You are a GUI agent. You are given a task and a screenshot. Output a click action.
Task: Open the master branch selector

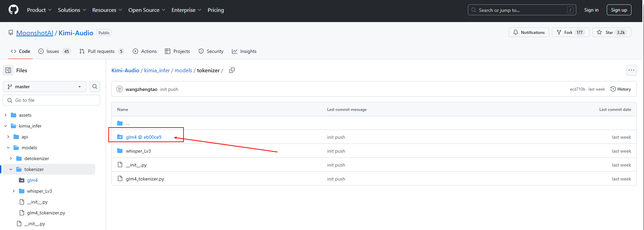[45, 87]
